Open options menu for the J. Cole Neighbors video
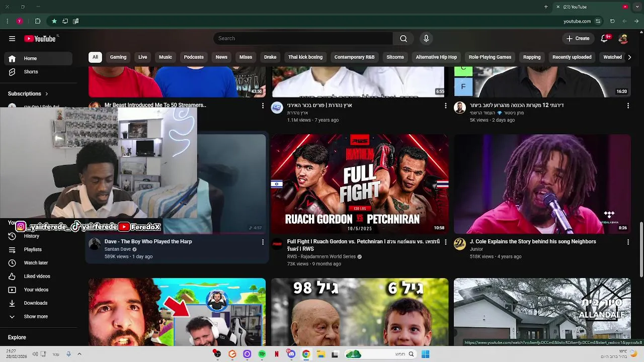Screen dimensions: 644x362 628,242
